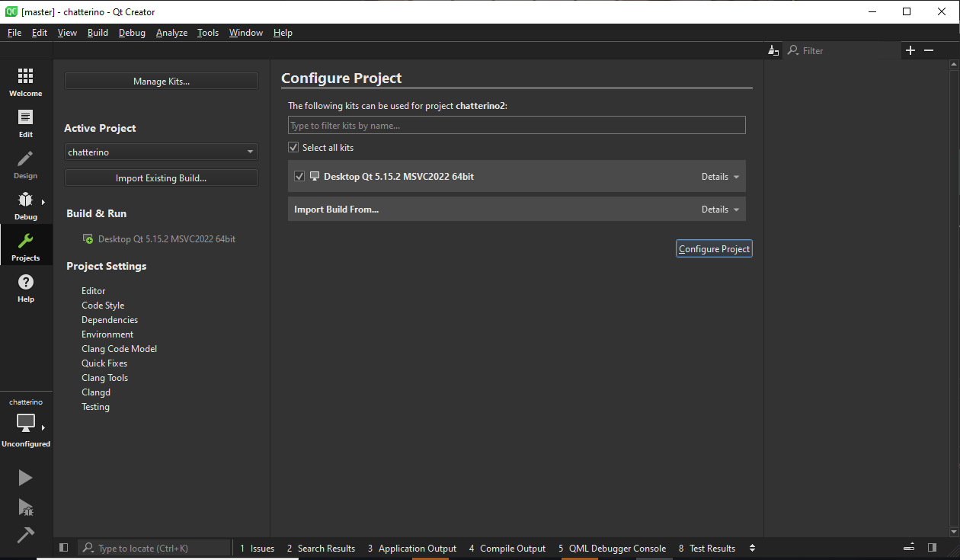
Task: Toggle right sidebar in the status bar
Action: tap(932, 548)
